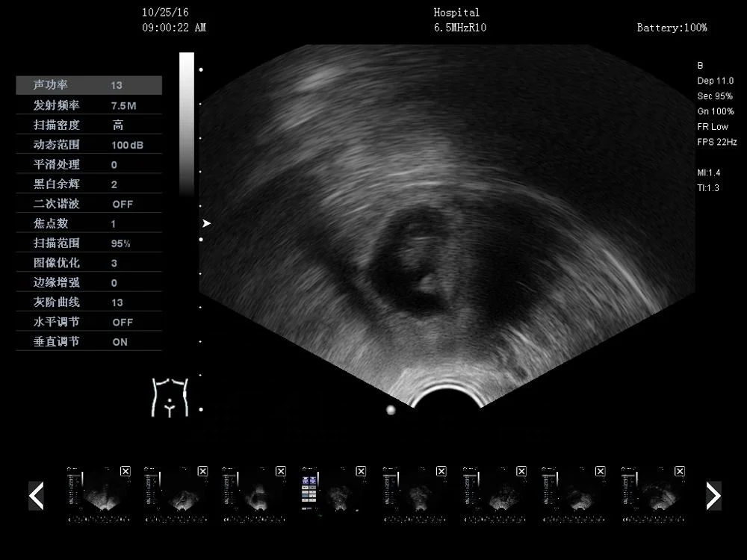Image resolution: width=747 pixels, height=560 pixels.
Task: Select the 图像优化 menu entry
Action: click(x=89, y=263)
